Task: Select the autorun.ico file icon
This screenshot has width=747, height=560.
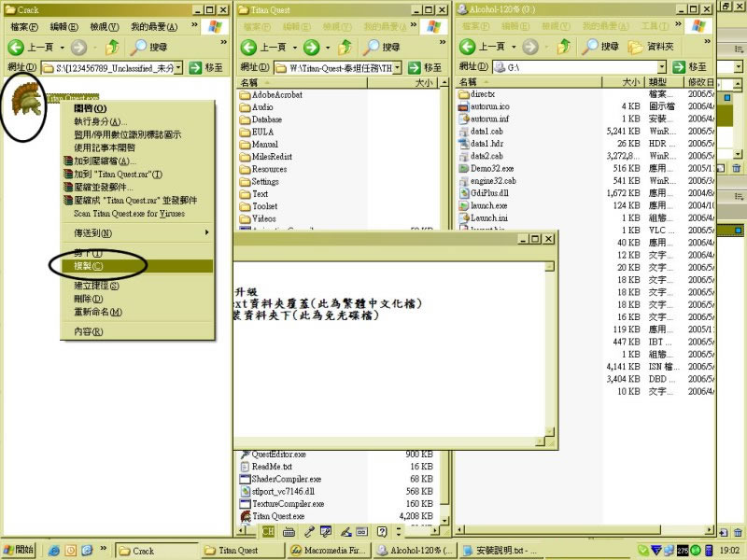Action: tap(463, 106)
